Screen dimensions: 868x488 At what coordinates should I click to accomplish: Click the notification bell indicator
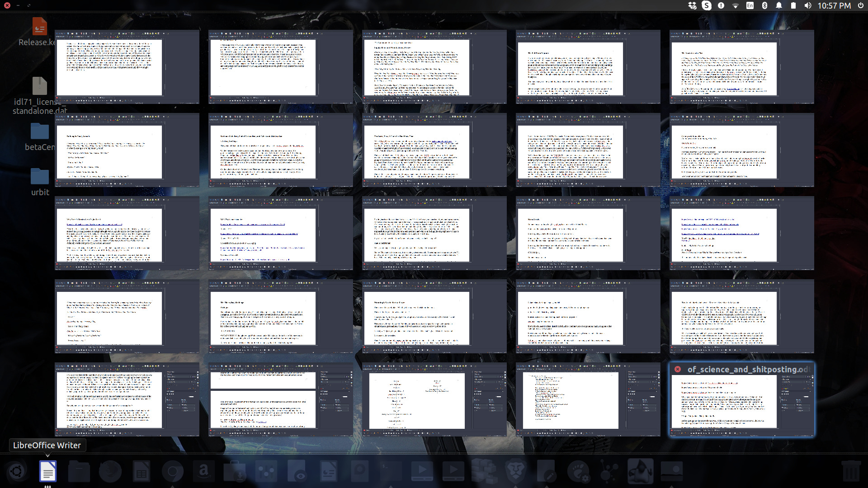(779, 5)
